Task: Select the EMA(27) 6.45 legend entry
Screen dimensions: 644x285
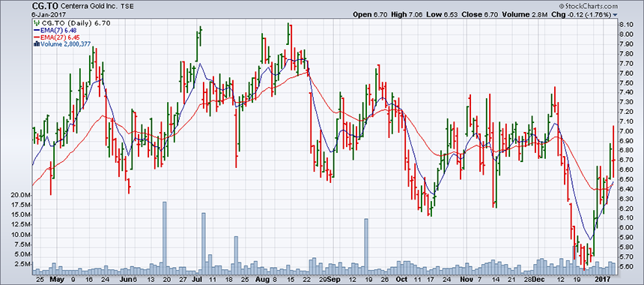Action: pos(56,37)
